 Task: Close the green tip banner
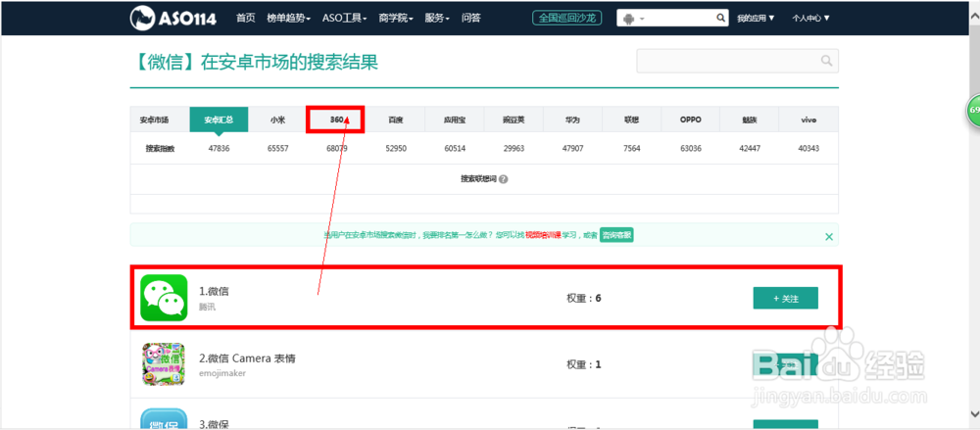[x=829, y=236]
